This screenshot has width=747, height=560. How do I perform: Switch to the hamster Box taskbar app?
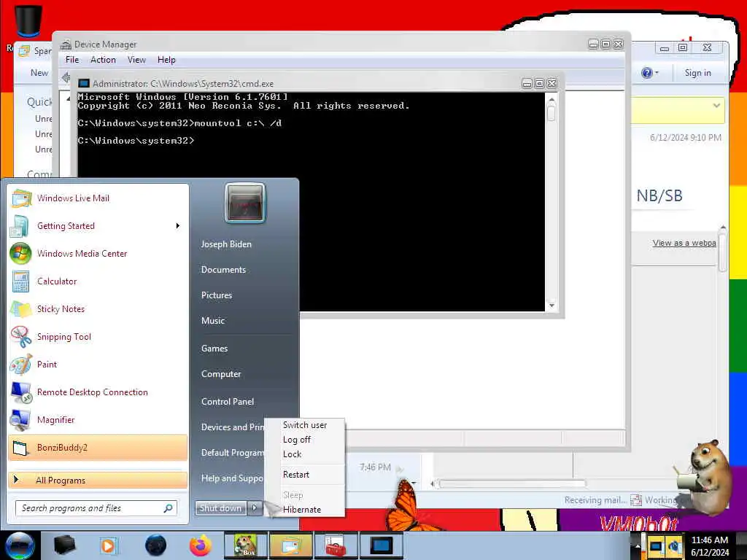coord(245,545)
